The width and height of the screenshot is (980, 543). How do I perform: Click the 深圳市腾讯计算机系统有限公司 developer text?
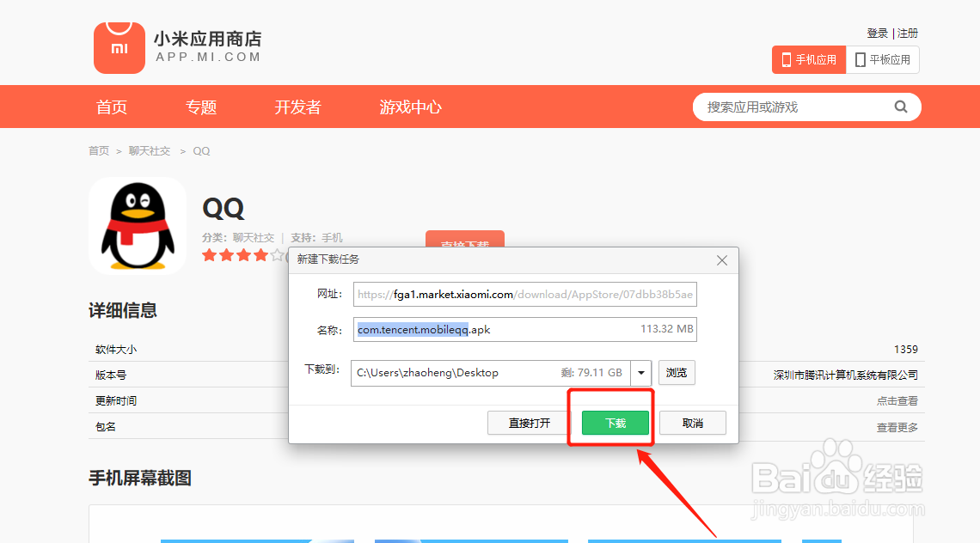(x=846, y=375)
